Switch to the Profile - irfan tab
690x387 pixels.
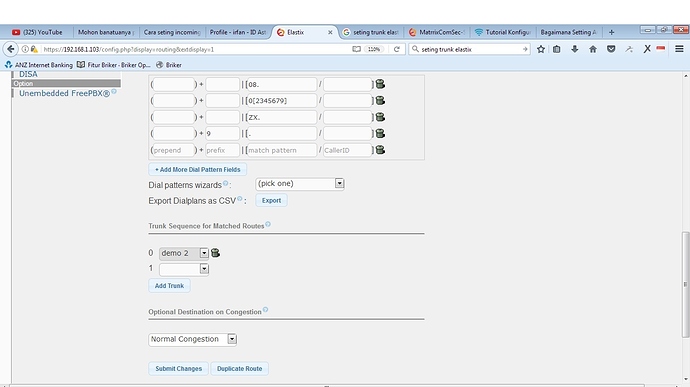(x=238, y=32)
